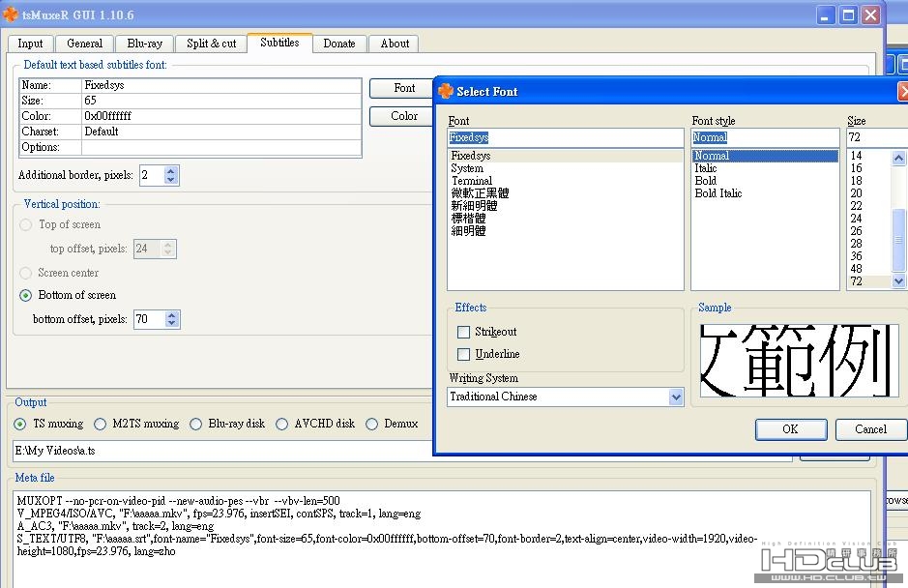The image size is (908, 588).
Task: Decrease additional border pixels value
Action: (x=170, y=180)
